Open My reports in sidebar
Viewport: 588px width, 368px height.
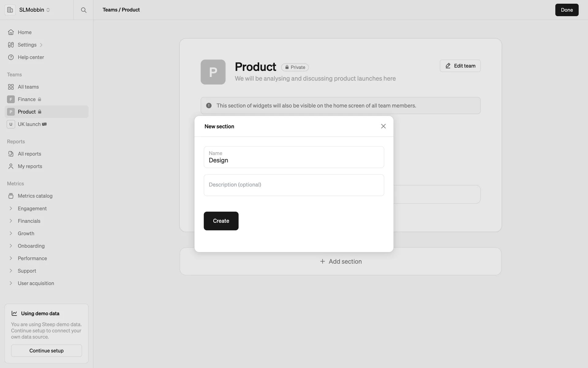[x=30, y=166]
